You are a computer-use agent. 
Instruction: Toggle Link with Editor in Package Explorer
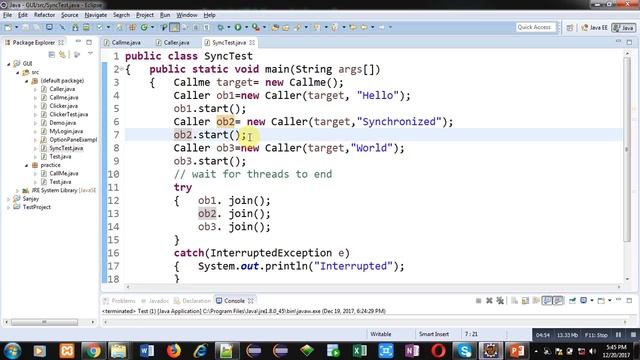62,54
